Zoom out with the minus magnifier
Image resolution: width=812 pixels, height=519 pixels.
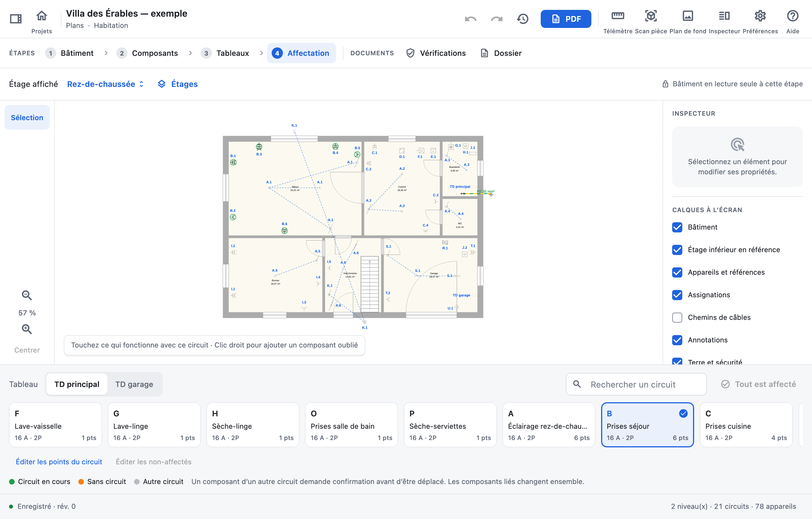click(27, 295)
